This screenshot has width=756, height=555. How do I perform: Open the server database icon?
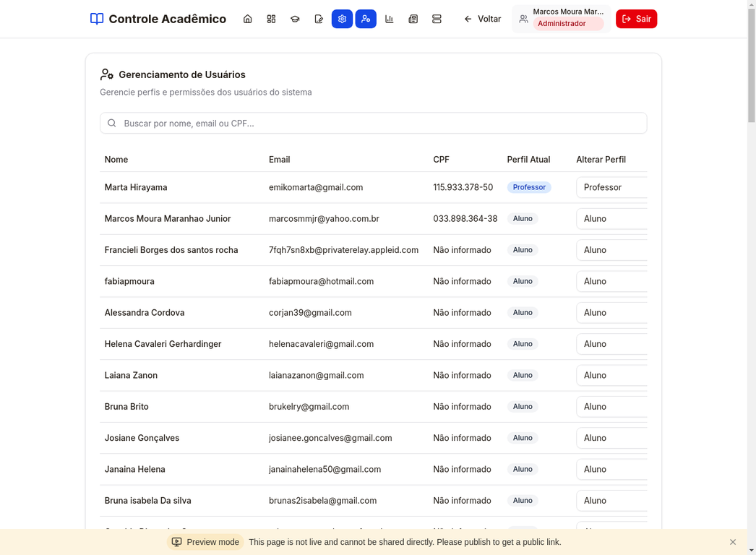437,19
